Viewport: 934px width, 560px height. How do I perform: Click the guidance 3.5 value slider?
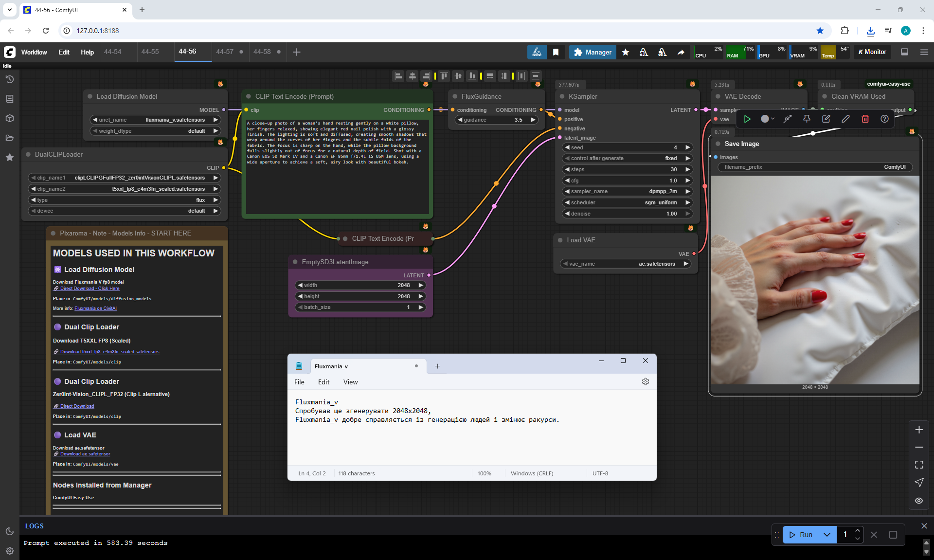pos(496,120)
